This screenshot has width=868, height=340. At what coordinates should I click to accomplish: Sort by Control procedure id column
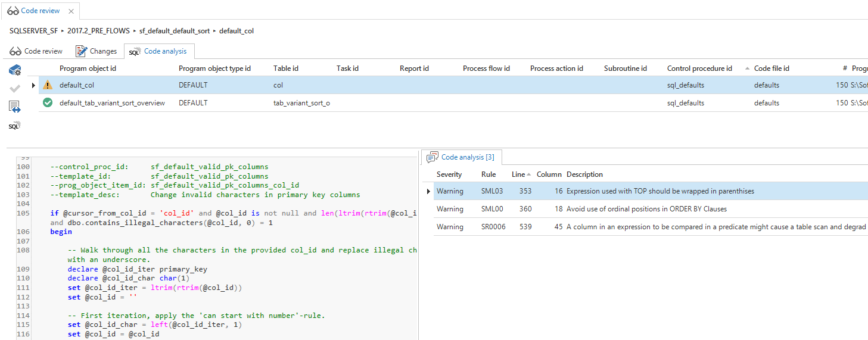click(x=699, y=68)
